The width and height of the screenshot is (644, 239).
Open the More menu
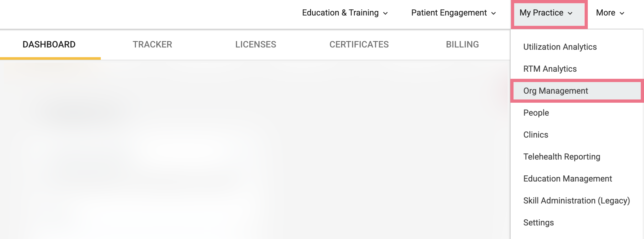click(610, 13)
